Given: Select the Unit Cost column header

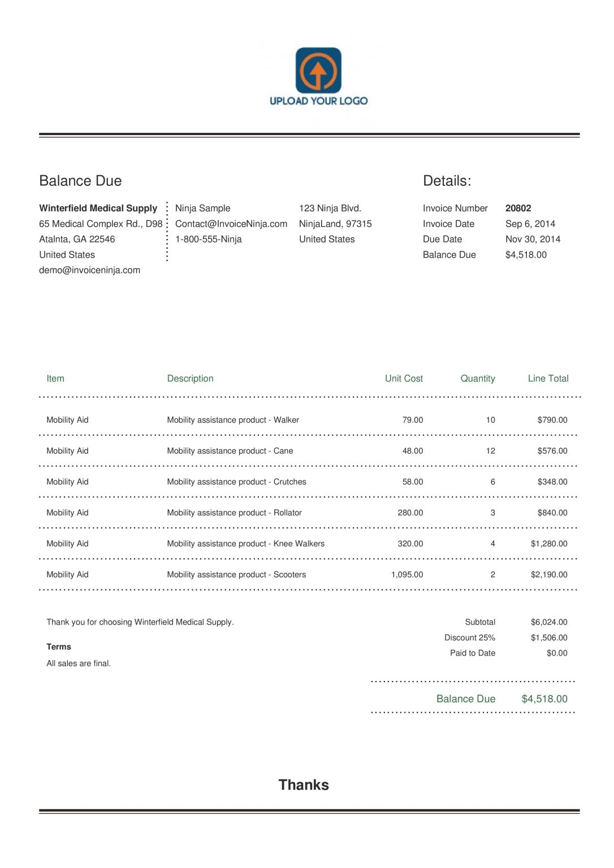Looking at the screenshot, I should [x=404, y=378].
